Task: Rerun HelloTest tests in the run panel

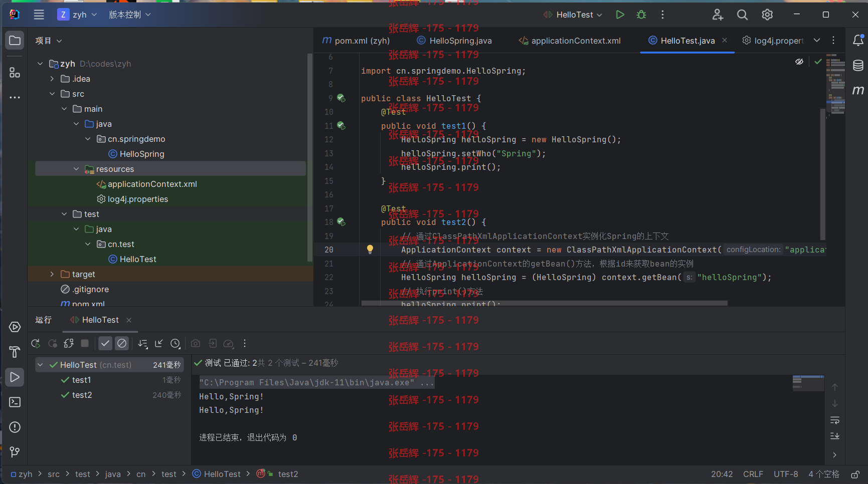Action: coord(36,344)
